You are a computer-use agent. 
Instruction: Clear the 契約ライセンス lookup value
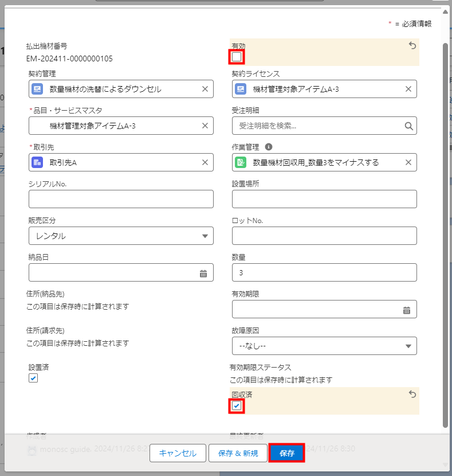click(408, 89)
